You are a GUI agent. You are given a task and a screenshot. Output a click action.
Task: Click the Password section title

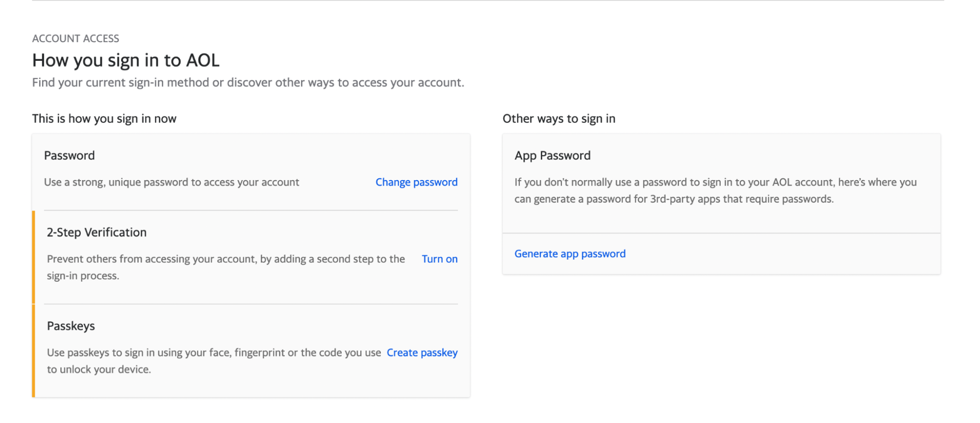click(x=69, y=156)
